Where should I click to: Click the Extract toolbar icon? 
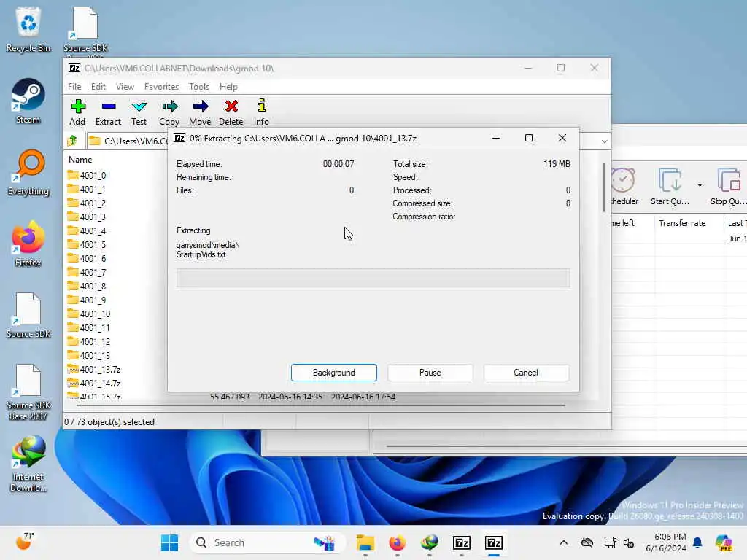coord(108,112)
